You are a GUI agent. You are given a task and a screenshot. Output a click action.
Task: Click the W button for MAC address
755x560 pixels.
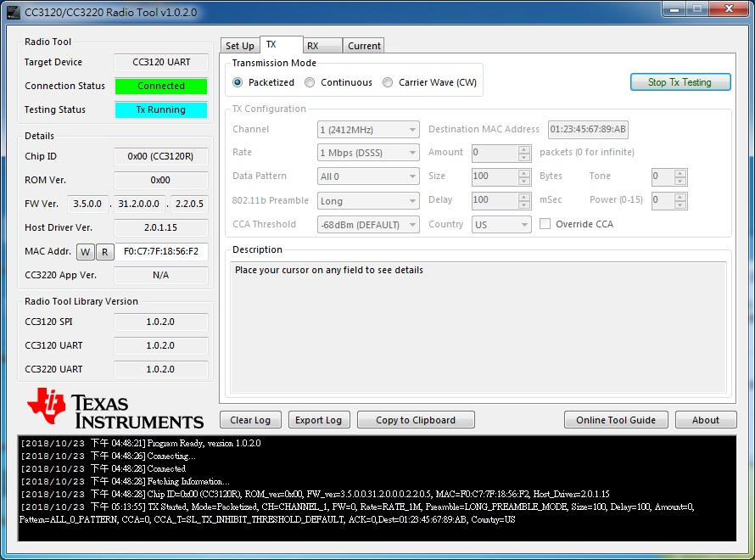(x=85, y=252)
